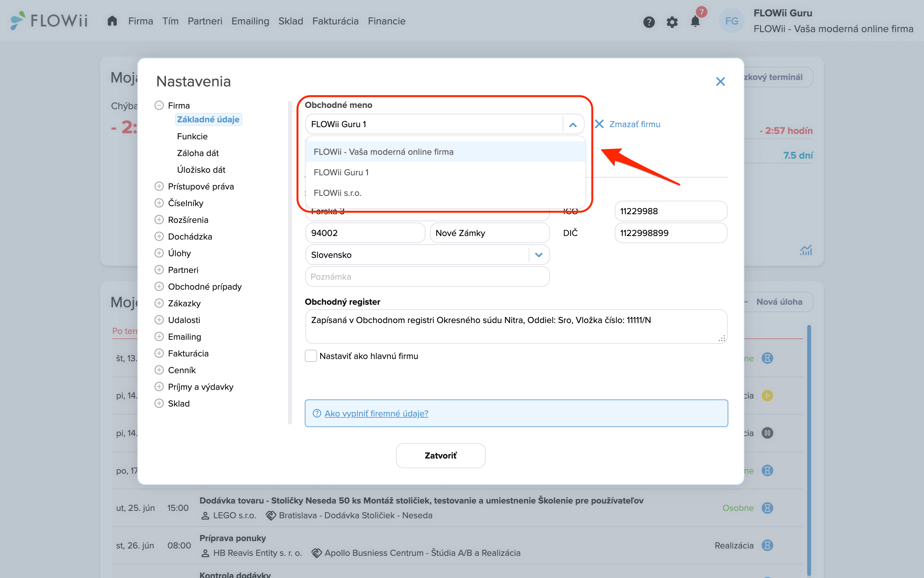
Task: Expand the Rozšírenia node
Action: [x=159, y=220]
